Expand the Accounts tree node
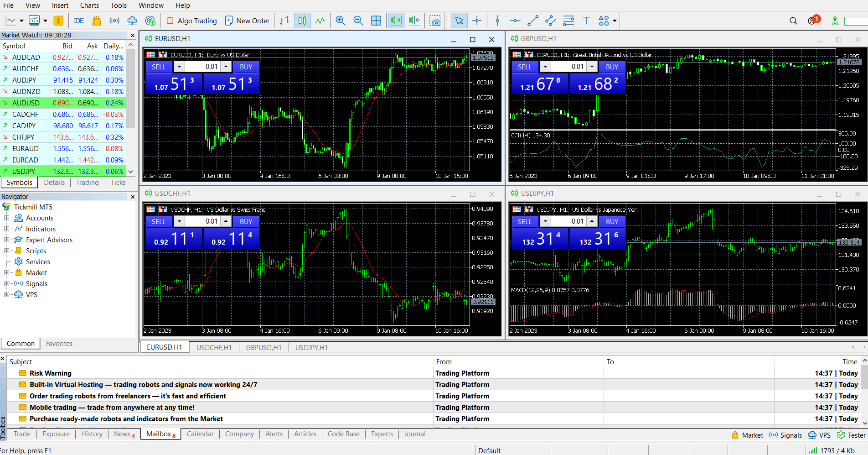This screenshot has height=455, width=868. (6, 218)
